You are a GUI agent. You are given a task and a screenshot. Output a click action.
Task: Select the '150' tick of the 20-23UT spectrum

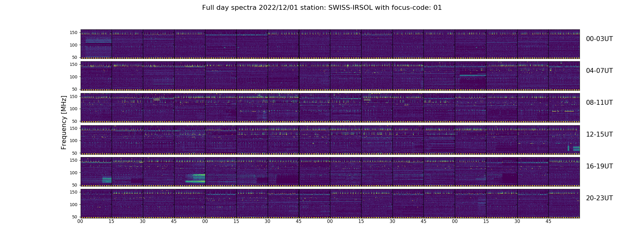click(x=74, y=192)
